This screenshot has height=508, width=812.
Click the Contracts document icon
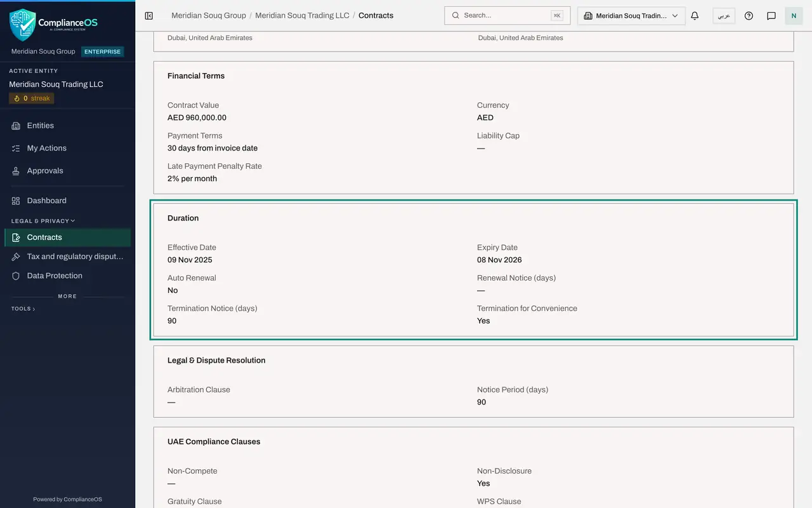[x=16, y=237]
